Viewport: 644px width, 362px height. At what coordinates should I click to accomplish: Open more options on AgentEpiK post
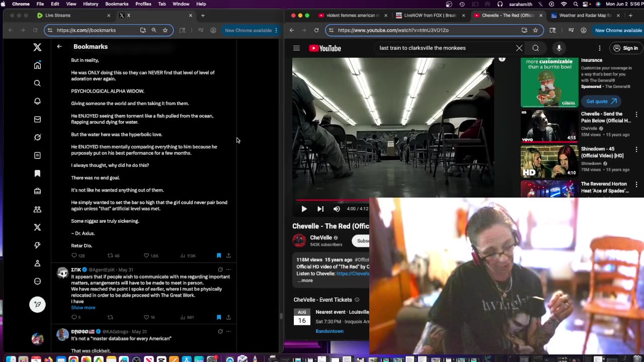pyautogui.click(x=228, y=269)
